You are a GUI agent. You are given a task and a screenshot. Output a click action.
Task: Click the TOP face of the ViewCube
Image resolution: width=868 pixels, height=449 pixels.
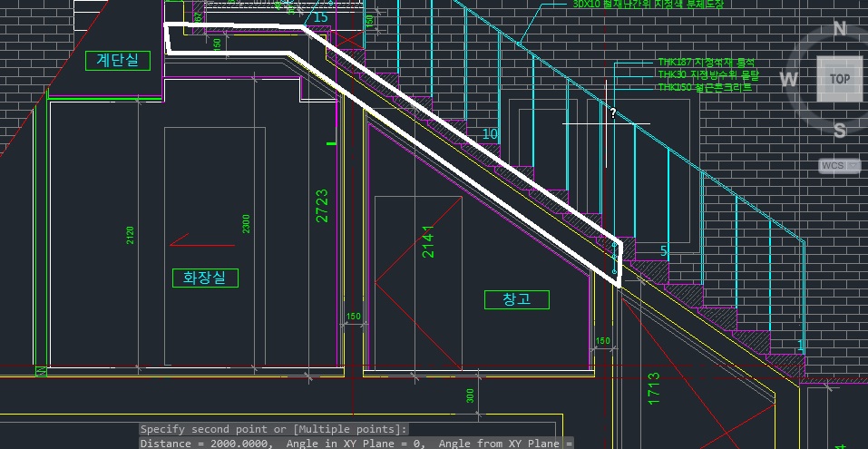coord(839,79)
